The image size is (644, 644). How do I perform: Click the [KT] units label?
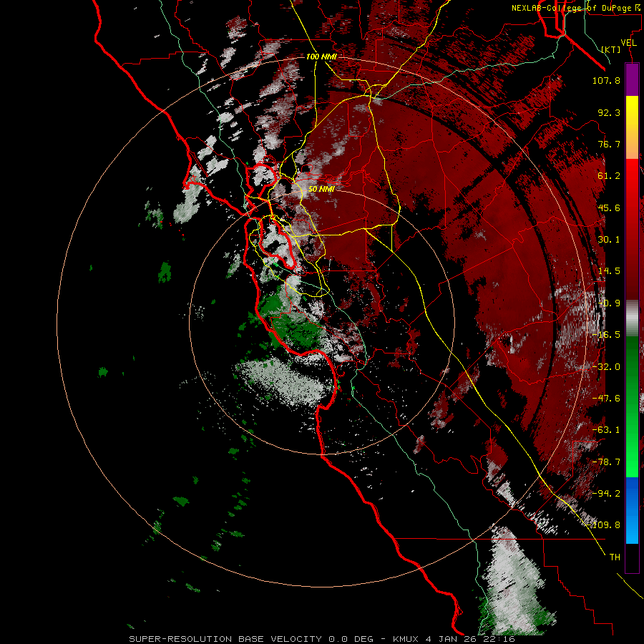pos(611,49)
